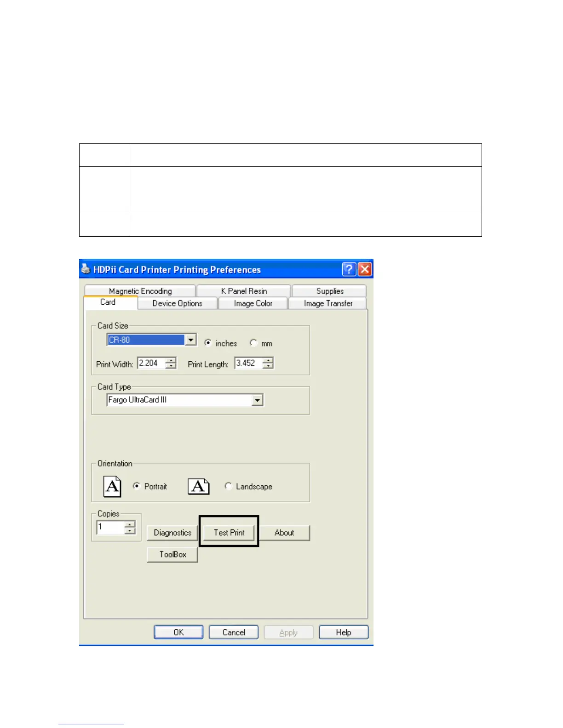Decrease Print Width value with down arrow

[x=171, y=366]
